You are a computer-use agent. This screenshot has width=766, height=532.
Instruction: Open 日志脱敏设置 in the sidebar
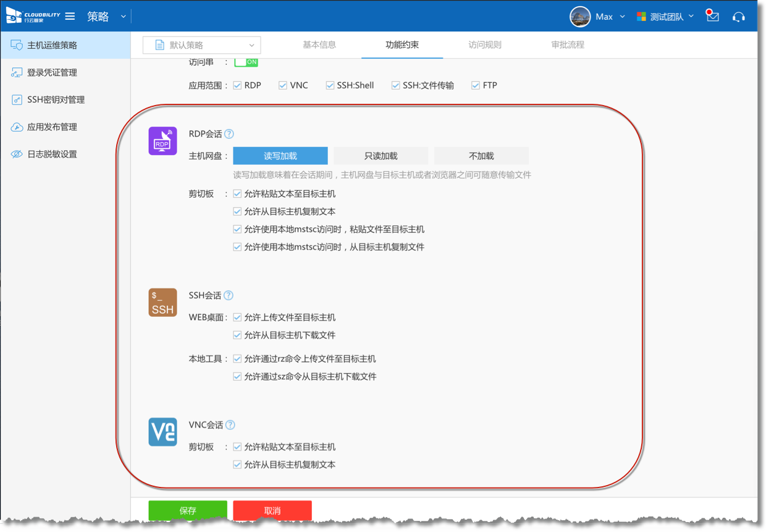point(52,154)
